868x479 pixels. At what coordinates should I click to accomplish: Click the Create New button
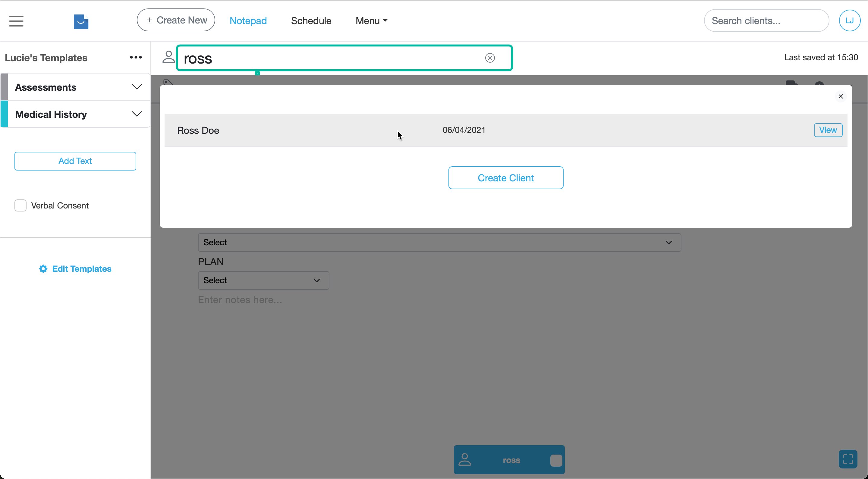point(176,20)
